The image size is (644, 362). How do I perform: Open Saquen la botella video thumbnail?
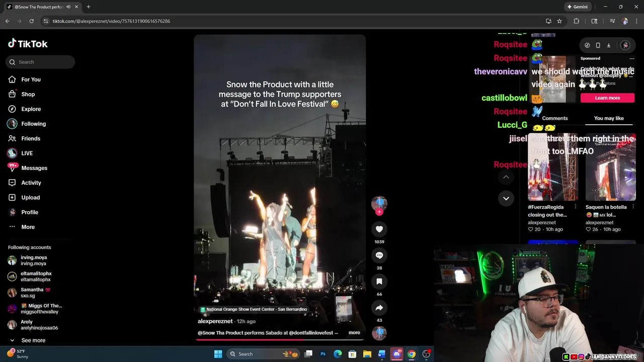[x=611, y=167]
